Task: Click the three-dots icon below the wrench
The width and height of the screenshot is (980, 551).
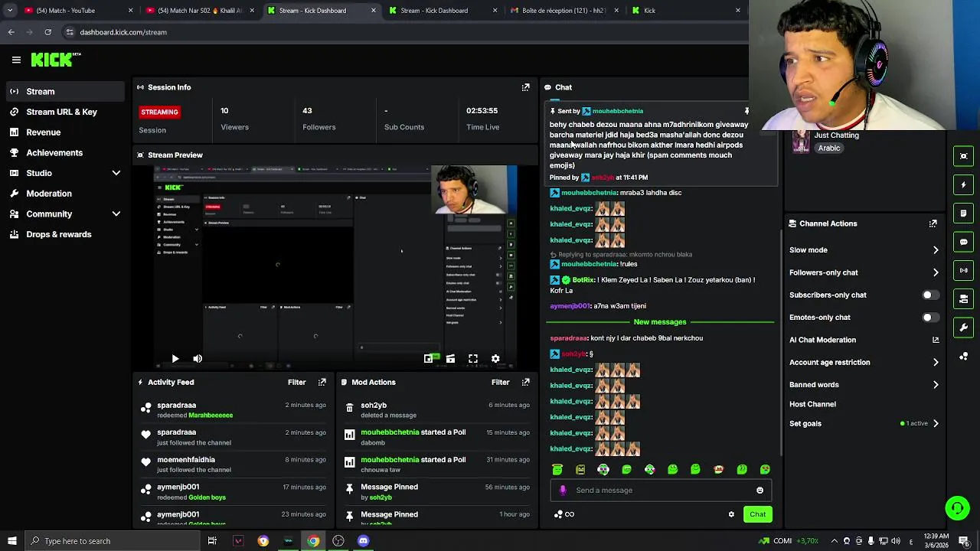Action: pyautogui.click(x=964, y=357)
